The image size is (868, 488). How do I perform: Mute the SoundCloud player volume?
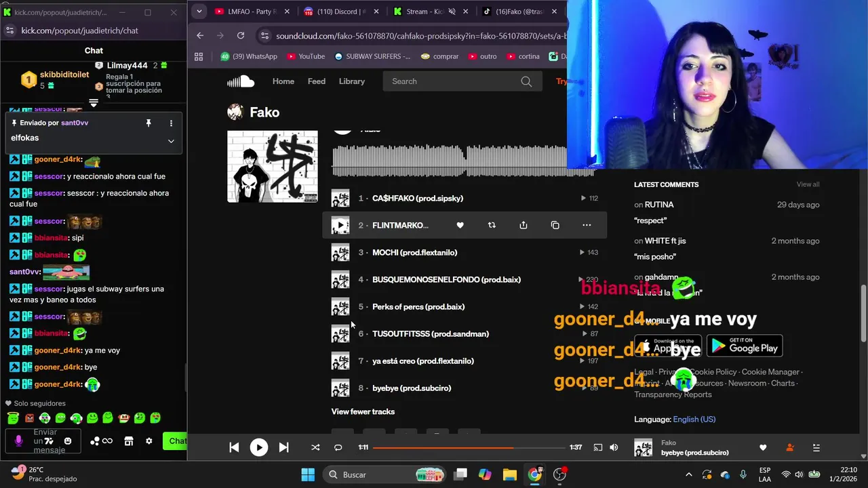tap(614, 447)
